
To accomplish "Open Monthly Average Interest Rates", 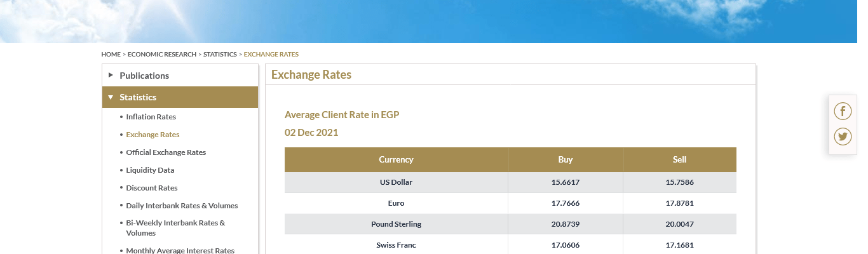I will click(180, 251).
